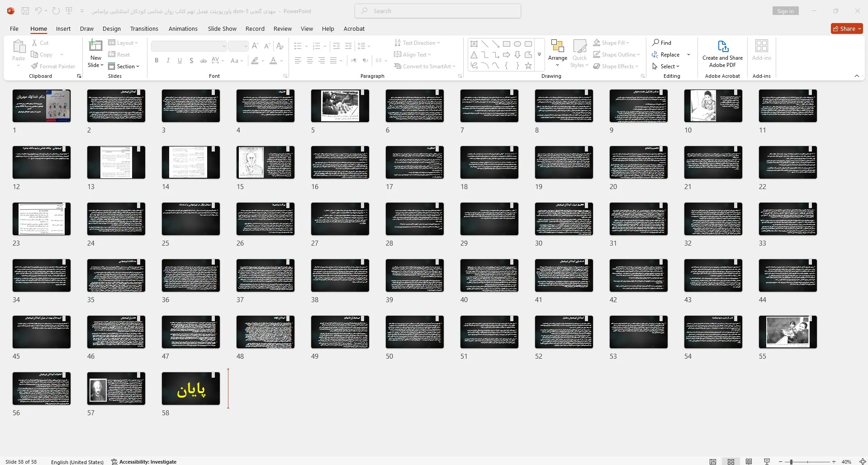Screen dimensions: 868x465
Task: Click Increase Indent icon
Action: pos(348,46)
